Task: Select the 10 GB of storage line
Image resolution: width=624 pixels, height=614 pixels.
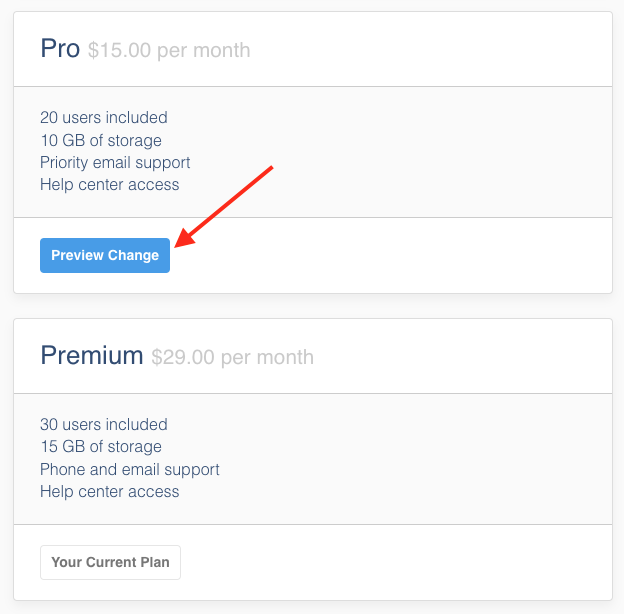Action: click(101, 140)
